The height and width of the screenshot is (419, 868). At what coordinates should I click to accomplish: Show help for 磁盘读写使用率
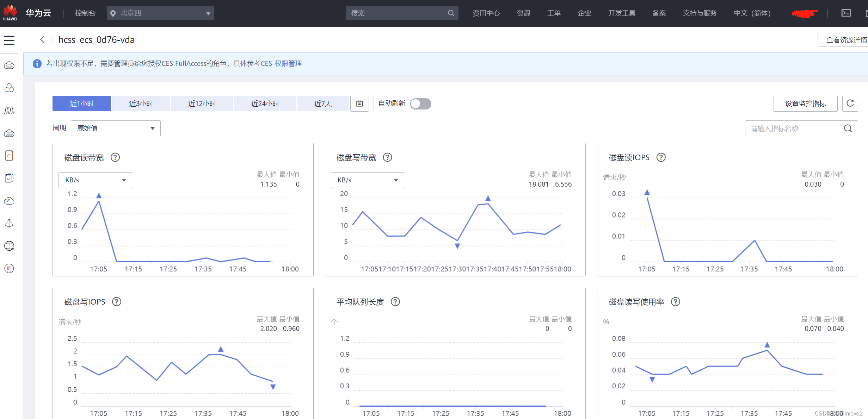[x=676, y=302]
